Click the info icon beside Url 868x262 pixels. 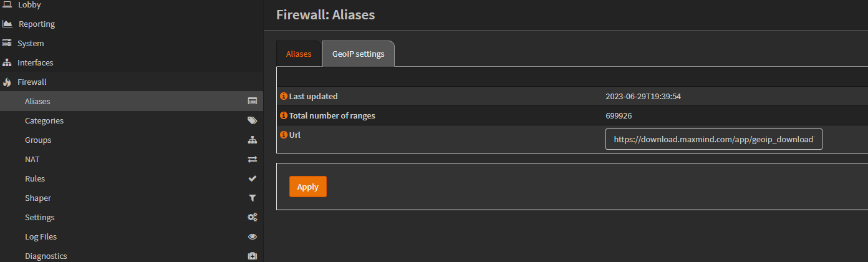point(284,134)
